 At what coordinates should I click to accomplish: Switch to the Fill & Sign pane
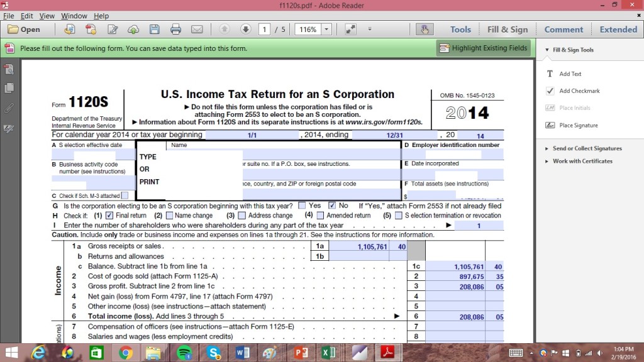(x=508, y=30)
